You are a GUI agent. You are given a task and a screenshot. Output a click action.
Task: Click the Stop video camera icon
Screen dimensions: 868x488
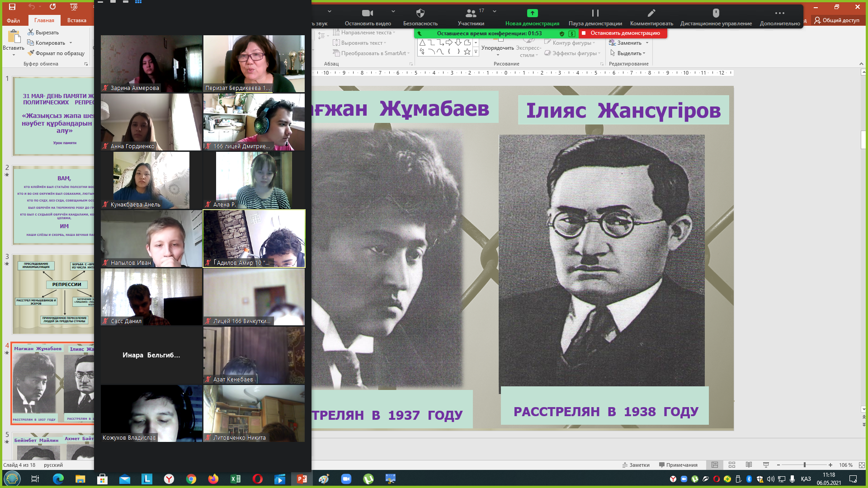pyautogui.click(x=367, y=14)
